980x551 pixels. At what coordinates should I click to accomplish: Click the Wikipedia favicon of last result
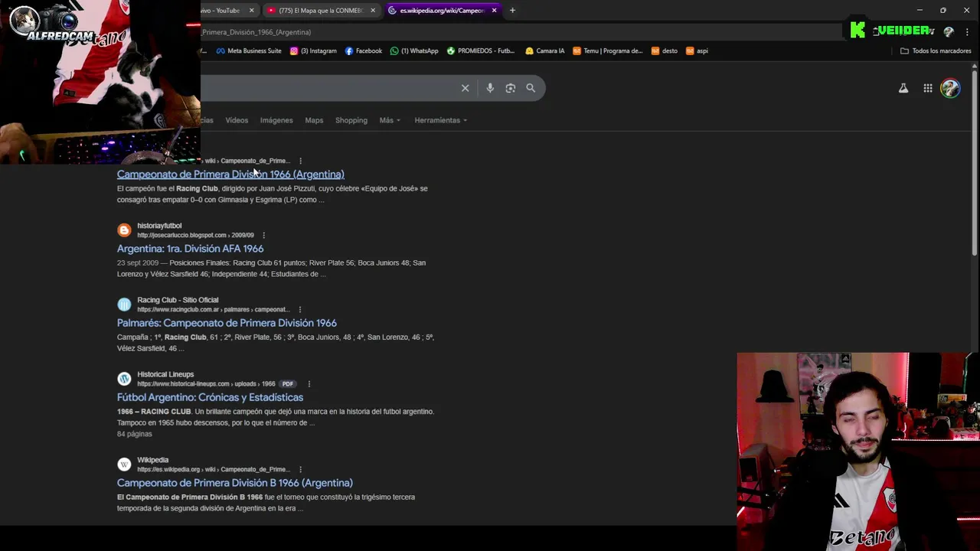(124, 465)
